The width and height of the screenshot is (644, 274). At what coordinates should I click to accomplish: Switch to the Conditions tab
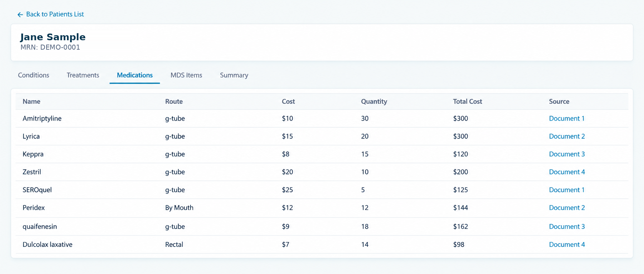click(33, 75)
